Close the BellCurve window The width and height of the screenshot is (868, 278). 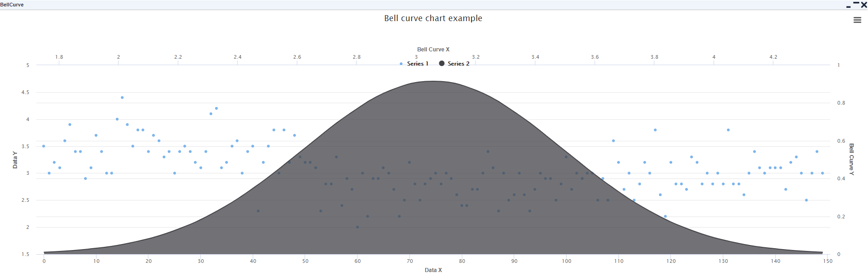coord(864,5)
